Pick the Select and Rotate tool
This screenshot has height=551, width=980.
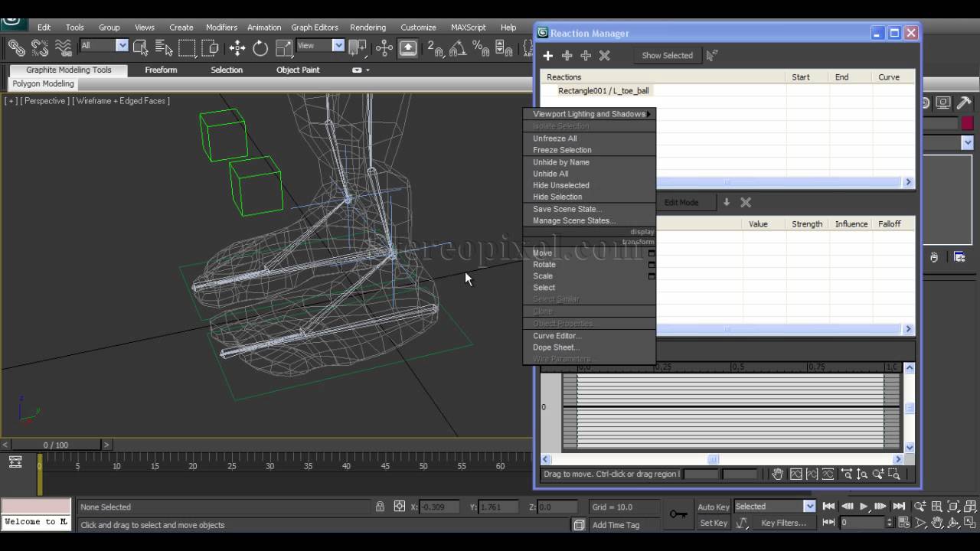click(x=260, y=47)
